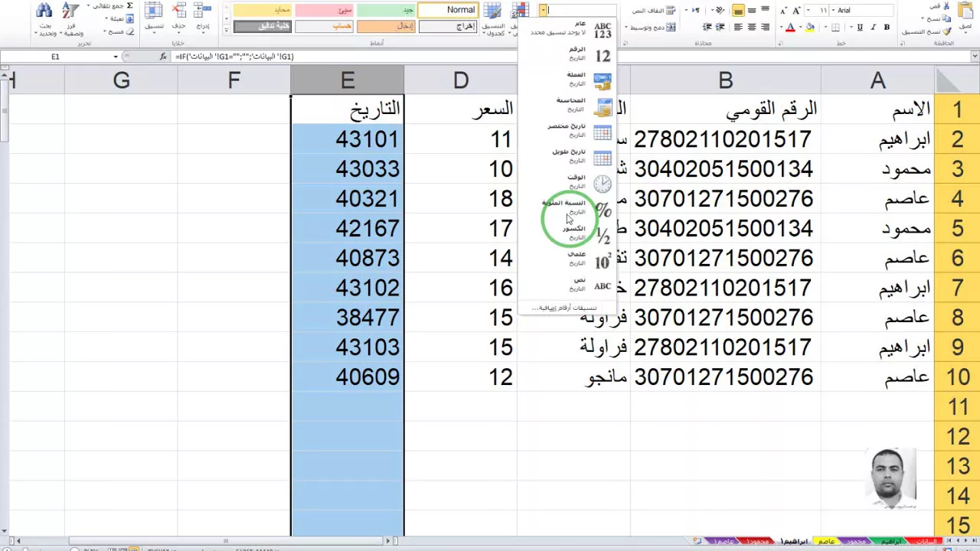Click inside the formula bar text
980x551 pixels.
[x=234, y=57]
